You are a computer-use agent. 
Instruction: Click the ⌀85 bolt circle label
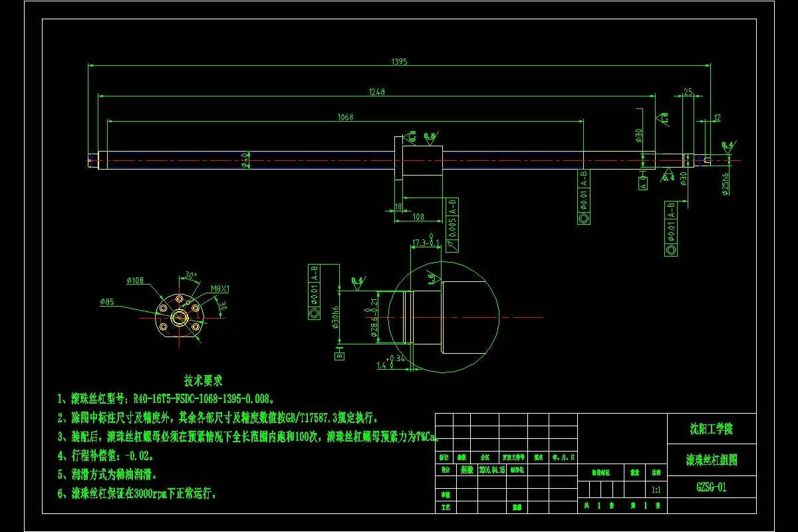(x=108, y=302)
